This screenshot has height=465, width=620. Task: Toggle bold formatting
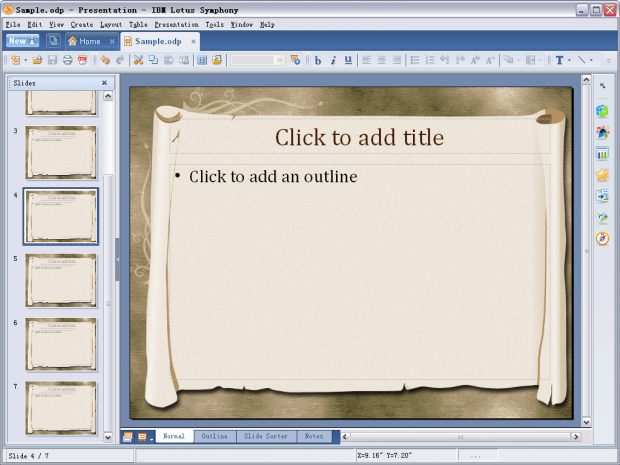(x=318, y=60)
